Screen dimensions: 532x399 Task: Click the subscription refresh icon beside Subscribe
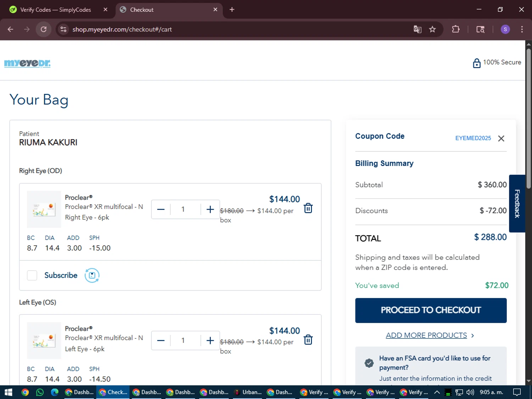[92, 275]
